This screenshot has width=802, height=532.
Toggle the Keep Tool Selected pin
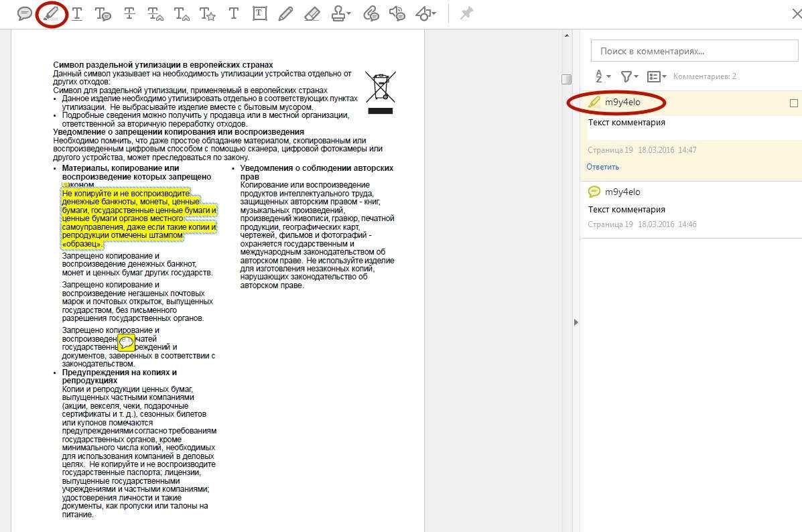click(466, 13)
